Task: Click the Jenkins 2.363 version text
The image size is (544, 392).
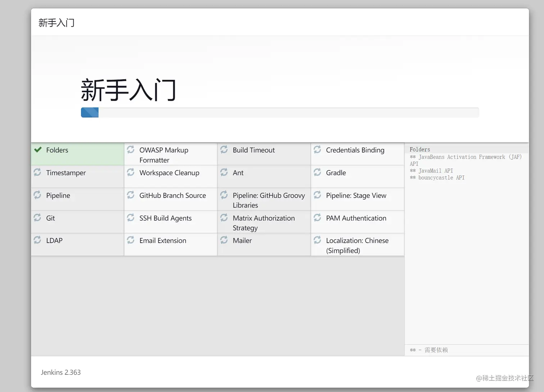Action: tap(61, 372)
